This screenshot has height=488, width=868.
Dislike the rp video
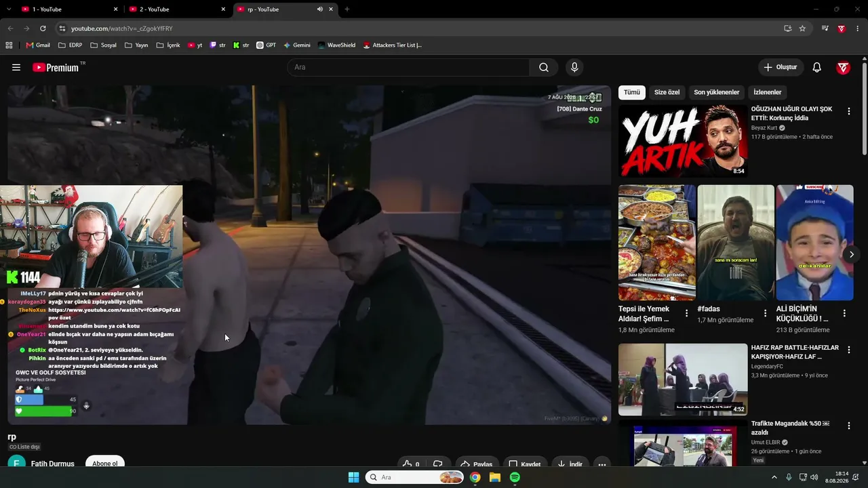(x=438, y=464)
